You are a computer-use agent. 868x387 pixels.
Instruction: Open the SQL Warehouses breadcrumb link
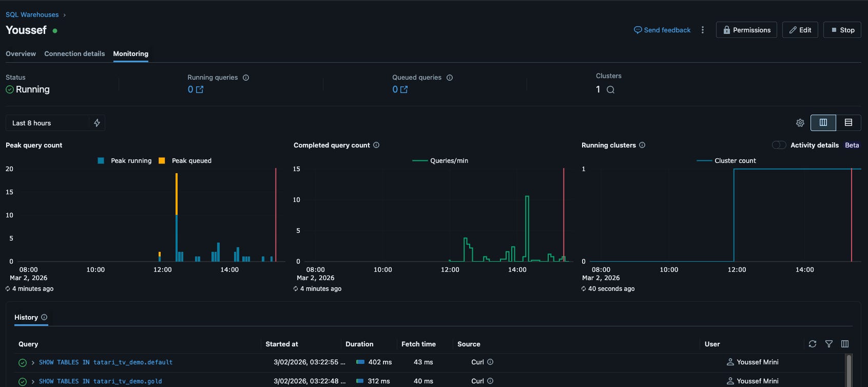32,14
